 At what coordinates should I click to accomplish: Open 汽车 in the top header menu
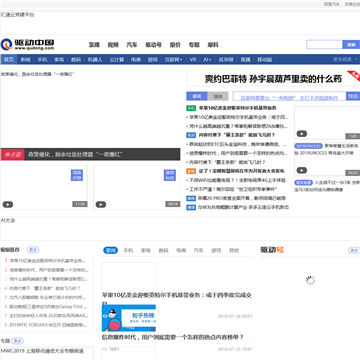(132, 45)
